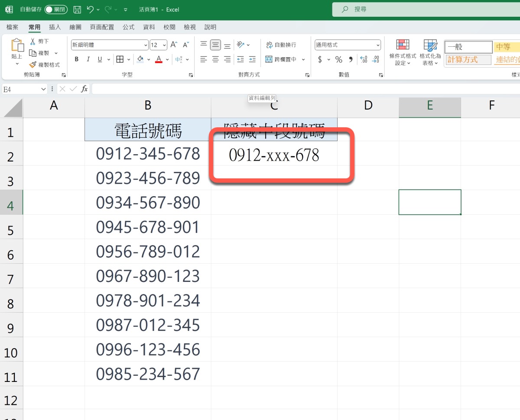Click the increase decimal places icon
The height and width of the screenshot is (420, 520).
pyautogui.click(x=364, y=59)
